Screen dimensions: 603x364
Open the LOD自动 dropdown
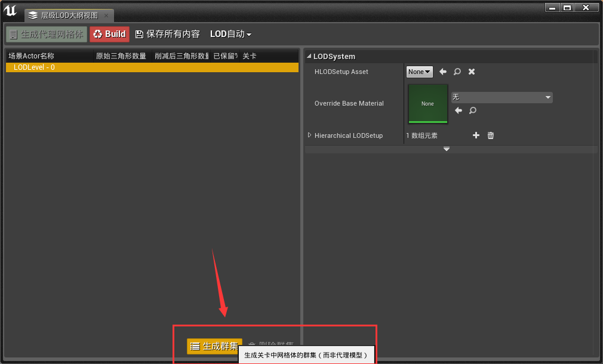[230, 34]
